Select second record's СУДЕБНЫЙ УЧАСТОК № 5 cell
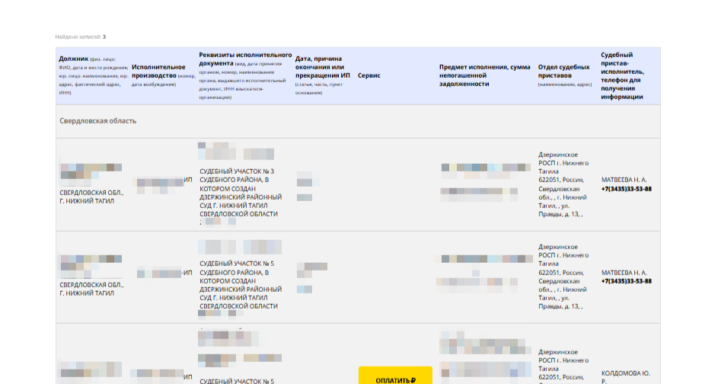The image size is (705, 384). (241, 285)
